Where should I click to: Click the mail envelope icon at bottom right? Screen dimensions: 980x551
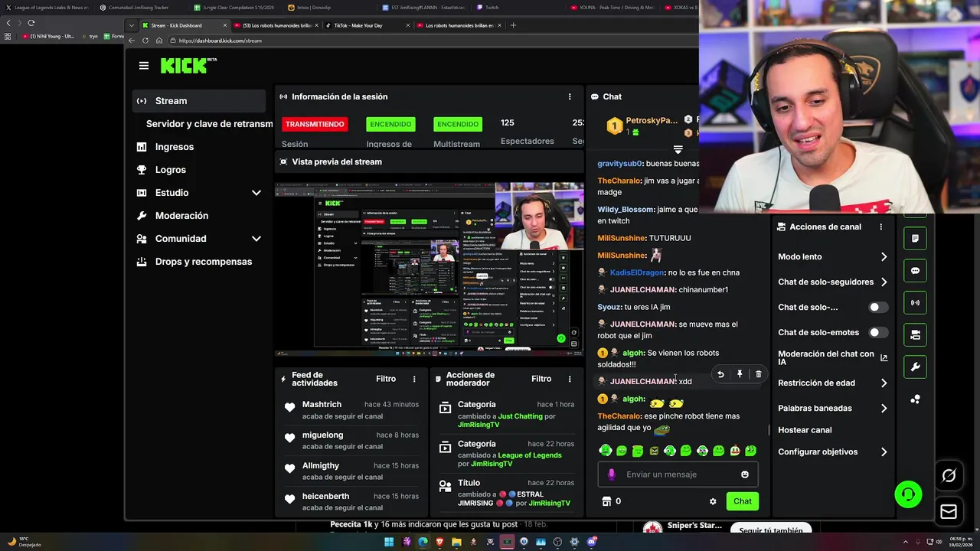point(949,512)
